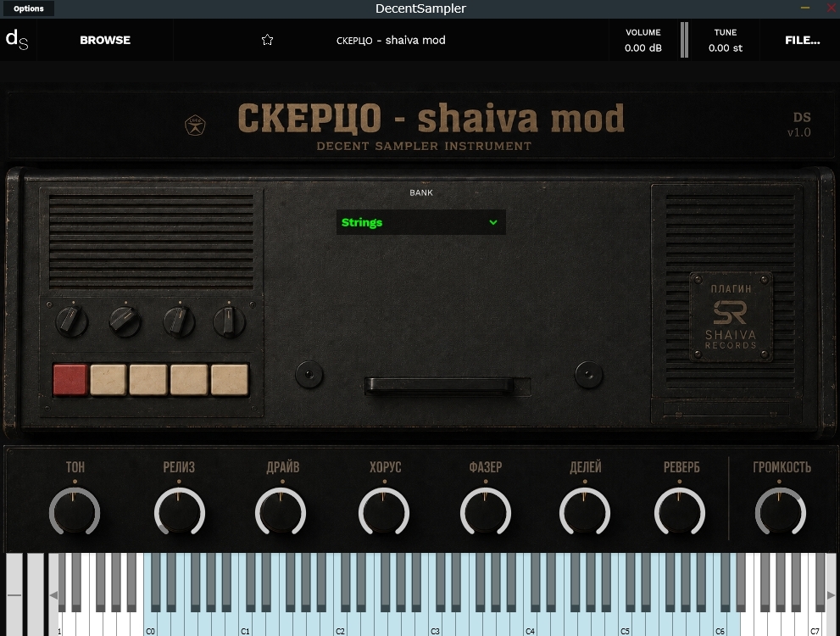Play the C3 piano key

tap(435, 625)
